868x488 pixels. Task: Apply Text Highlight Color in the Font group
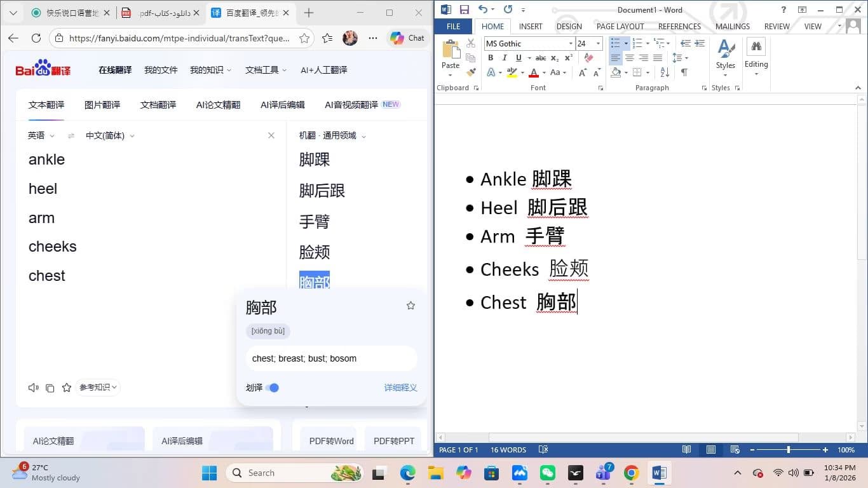click(513, 72)
